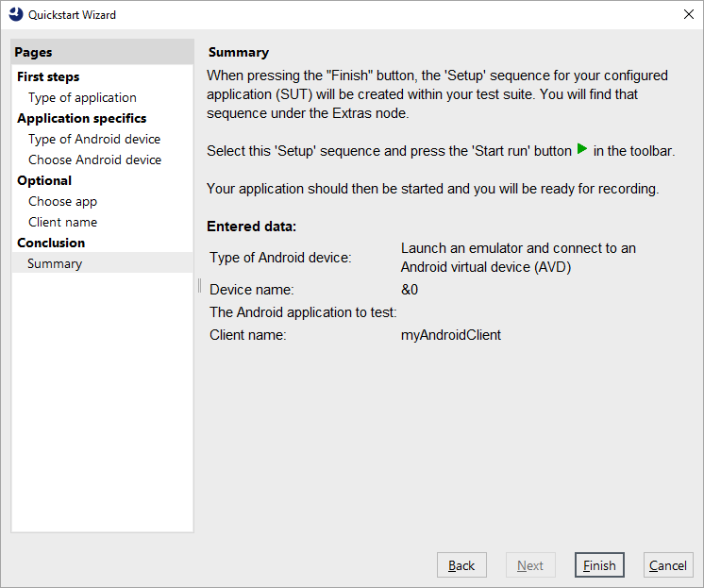Cancel the wizard
Screen dimensions: 704x588
(x=667, y=565)
